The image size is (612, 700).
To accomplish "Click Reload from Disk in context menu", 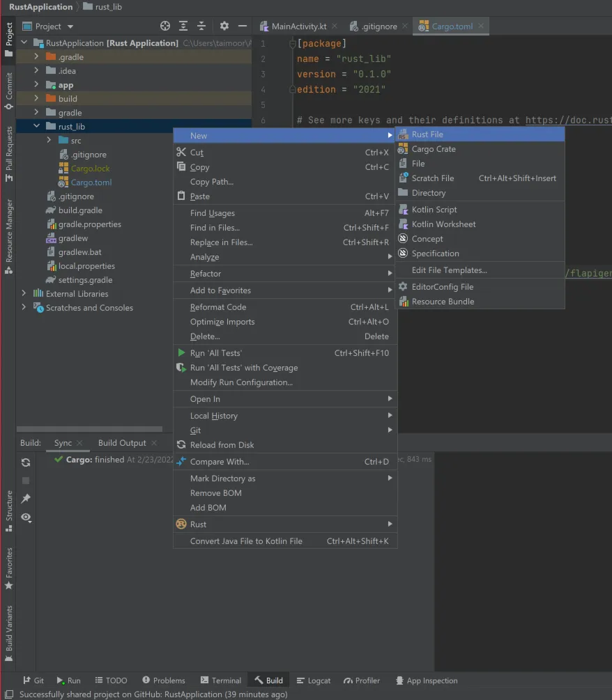I will (x=285, y=444).
